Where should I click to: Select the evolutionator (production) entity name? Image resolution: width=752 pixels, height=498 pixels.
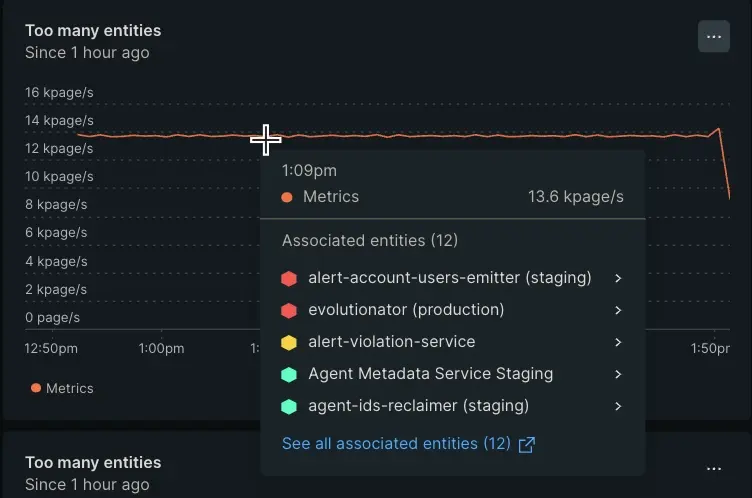pyautogui.click(x=406, y=310)
